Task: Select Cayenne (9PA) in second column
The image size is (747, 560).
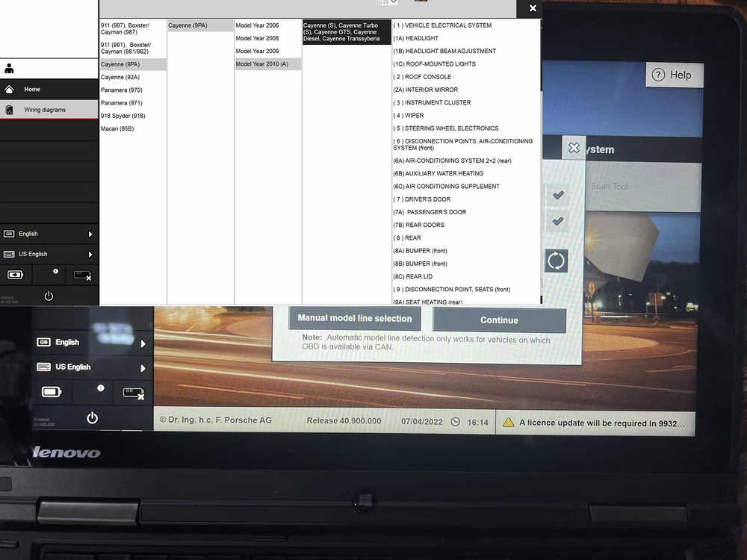Action: 200,25
